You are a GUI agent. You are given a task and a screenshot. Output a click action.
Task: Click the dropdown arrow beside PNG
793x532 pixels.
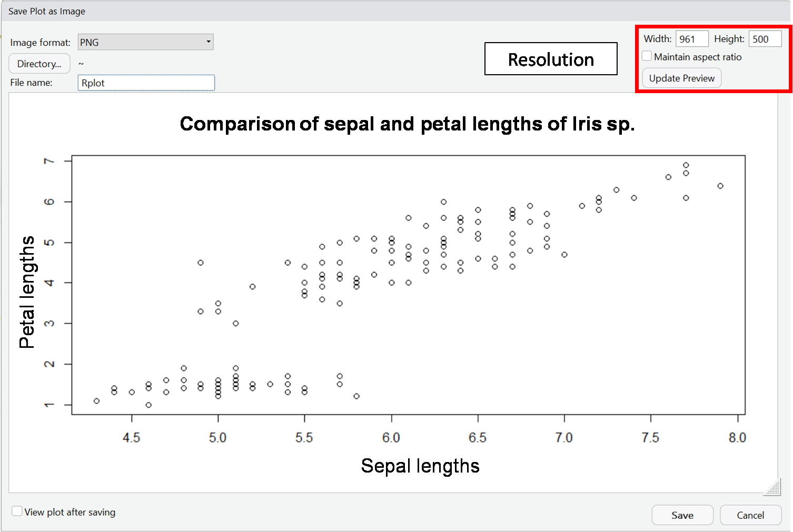tap(209, 42)
